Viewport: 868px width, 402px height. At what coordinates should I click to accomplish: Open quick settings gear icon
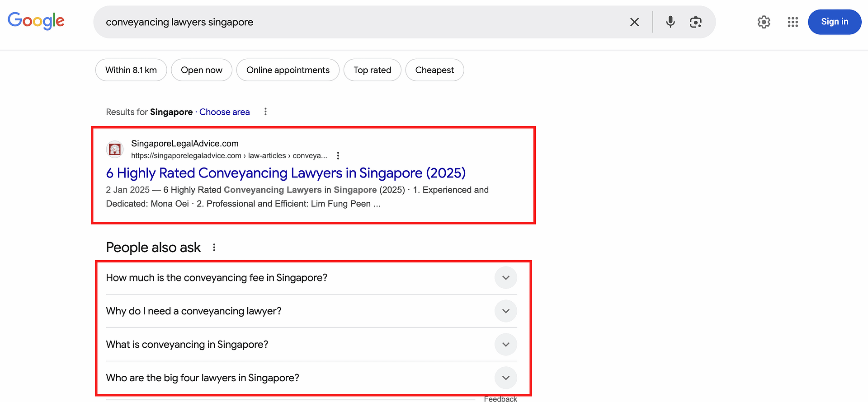tap(764, 22)
